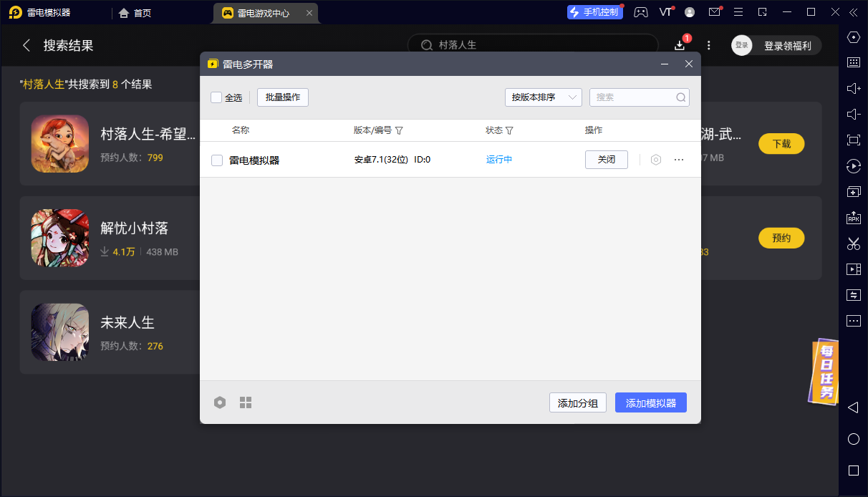
Task: Open the 村落人生-希望 game thumbnail
Action: 60,143
